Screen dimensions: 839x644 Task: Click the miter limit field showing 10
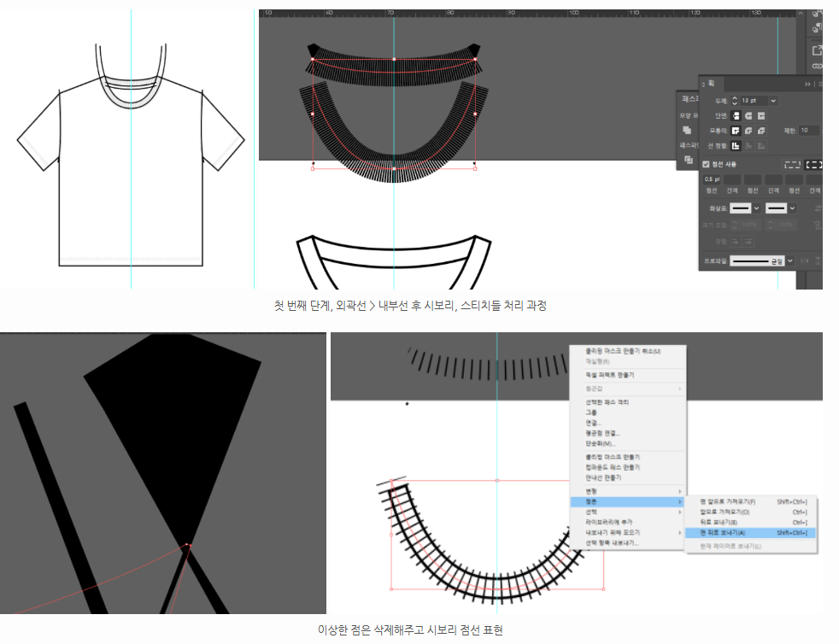tap(807, 131)
